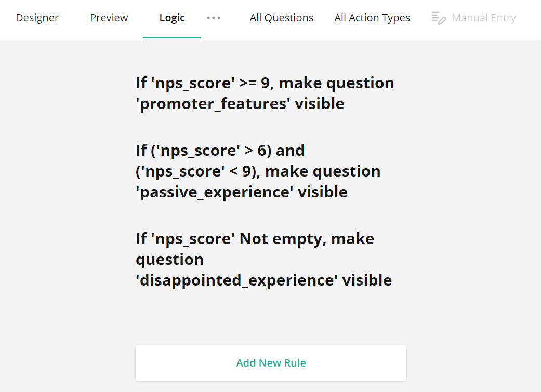Switch to the Designer tab
The height and width of the screenshot is (392, 541).
point(37,17)
